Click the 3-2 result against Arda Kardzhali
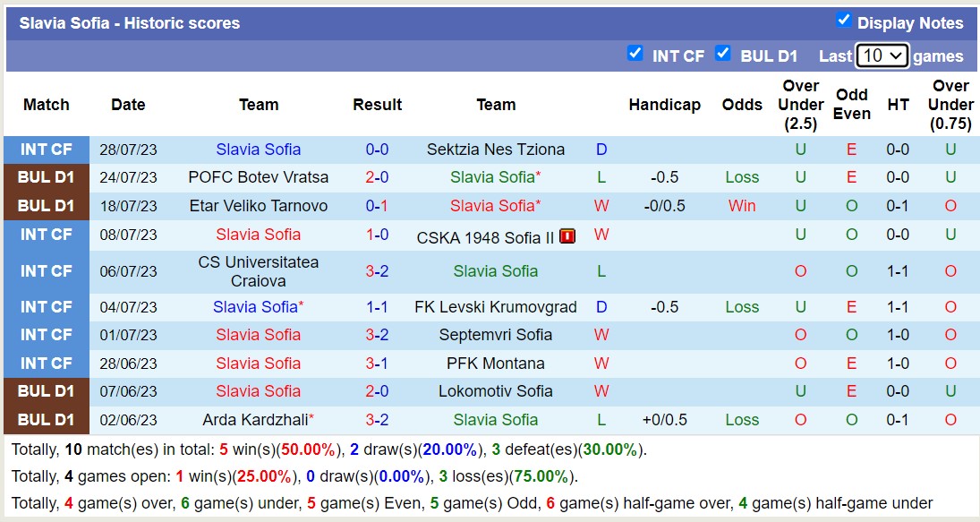980x522 pixels. tap(377, 420)
